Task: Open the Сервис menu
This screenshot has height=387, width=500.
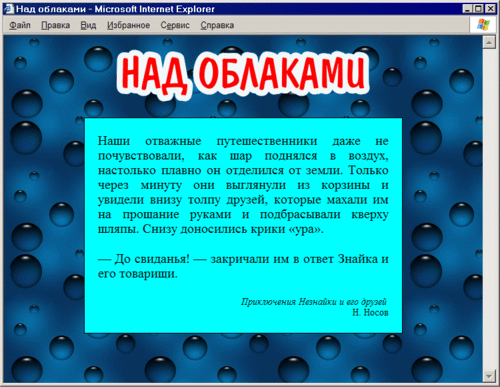Action: 175,25
